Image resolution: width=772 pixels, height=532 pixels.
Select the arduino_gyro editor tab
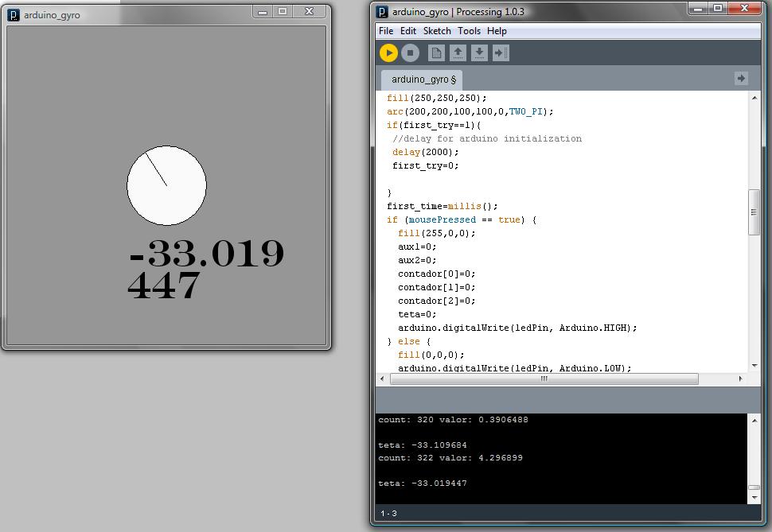click(422, 80)
